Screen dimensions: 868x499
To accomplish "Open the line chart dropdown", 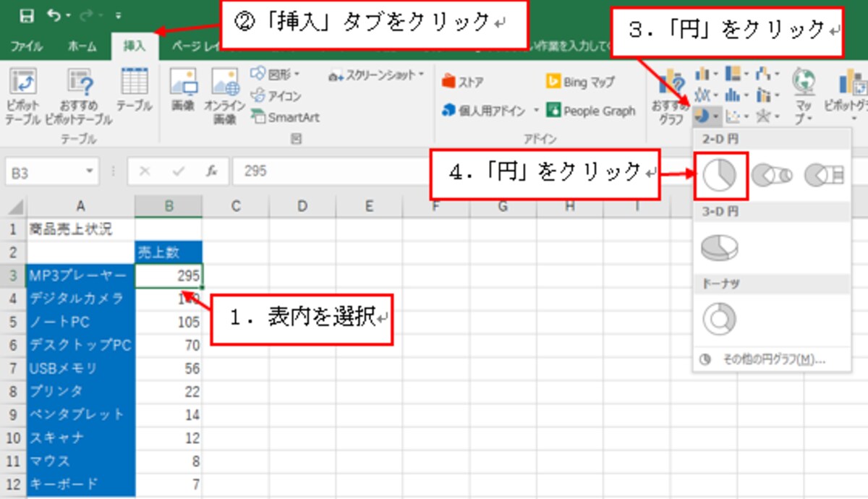I will tap(707, 95).
